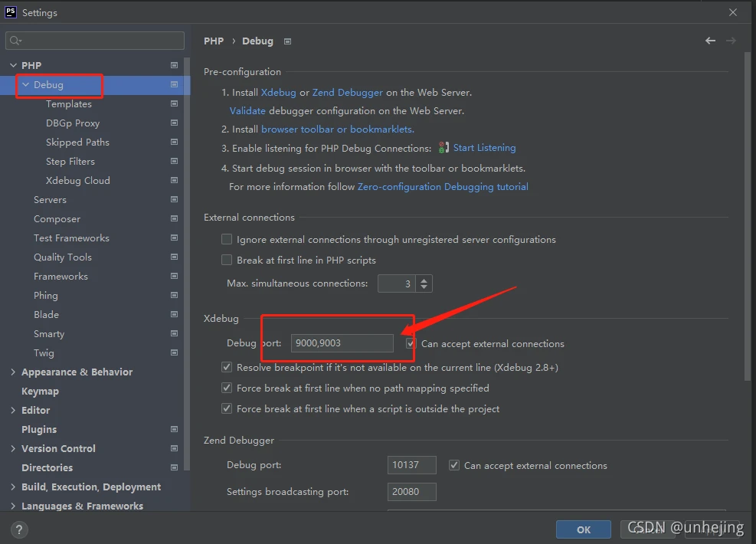Click the project icon on the Test Frameworks row
The height and width of the screenshot is (544, 756).
click(174, 238)
